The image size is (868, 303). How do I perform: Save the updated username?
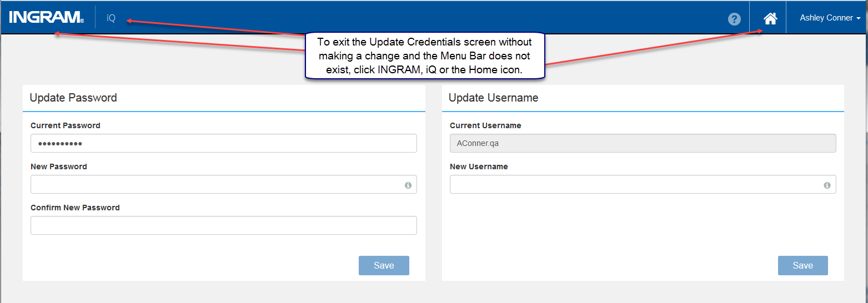tap(802, 265)
